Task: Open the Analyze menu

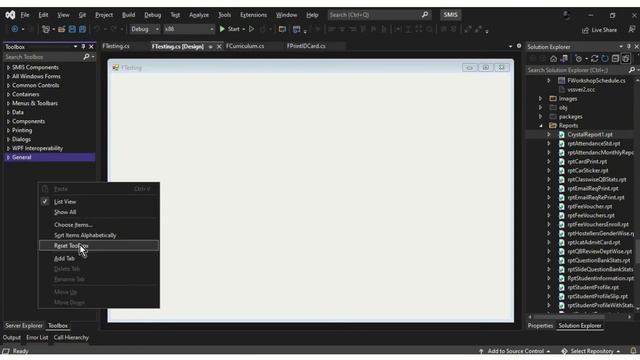Action: [x=199, y=15]
